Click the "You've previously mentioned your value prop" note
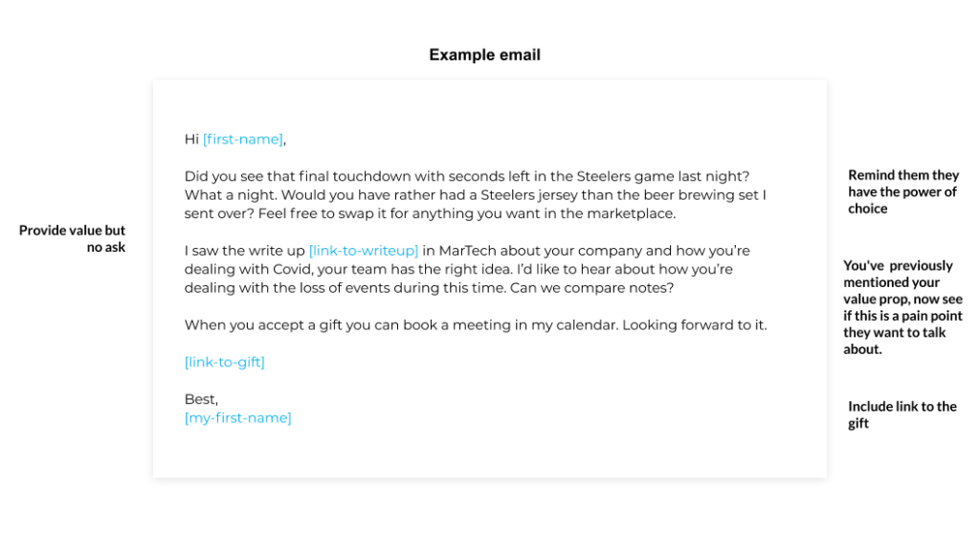The image size is (980, 535). pyautogui.click(x=902, y=306)
